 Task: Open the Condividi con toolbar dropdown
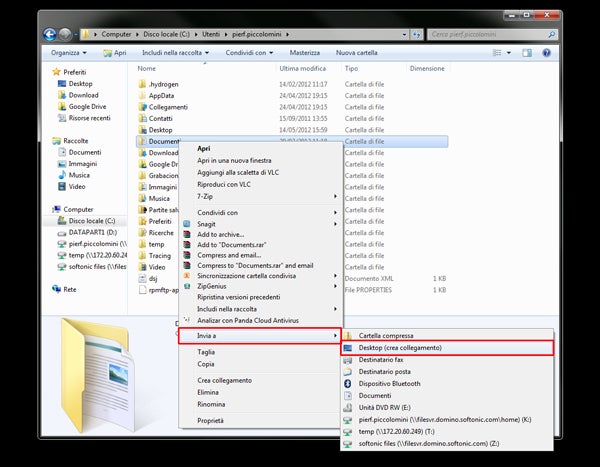point(249,52)
